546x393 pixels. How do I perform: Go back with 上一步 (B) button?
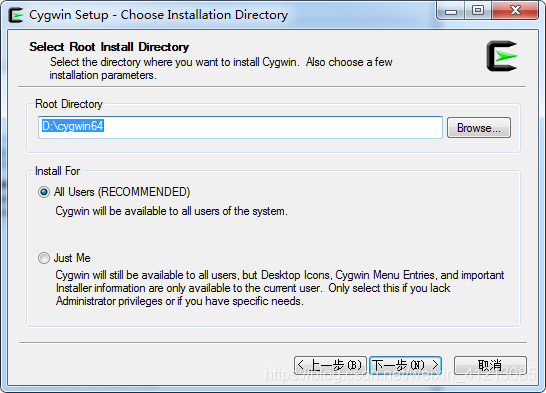pos(330,366)
